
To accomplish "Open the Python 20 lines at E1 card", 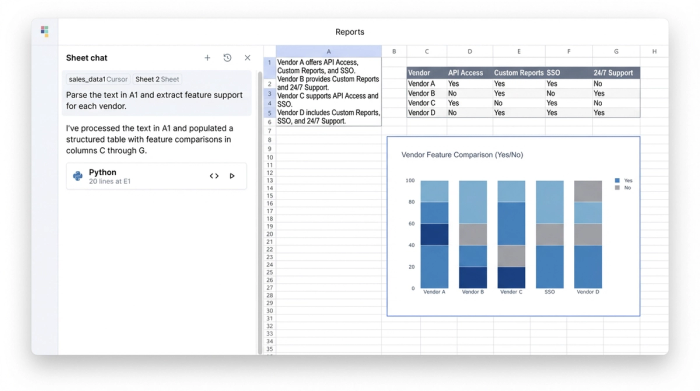I will click(156, 176).
